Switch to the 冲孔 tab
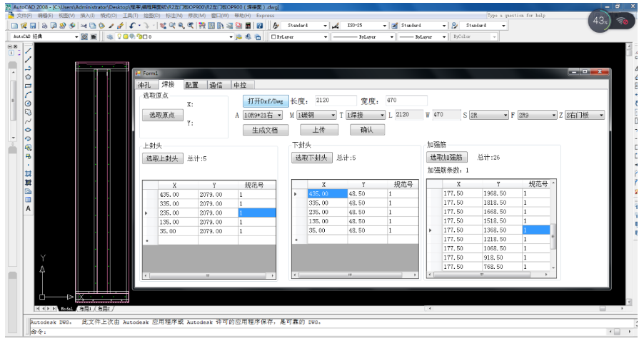This screenshot has width=644, height=346. click(146, 85)
